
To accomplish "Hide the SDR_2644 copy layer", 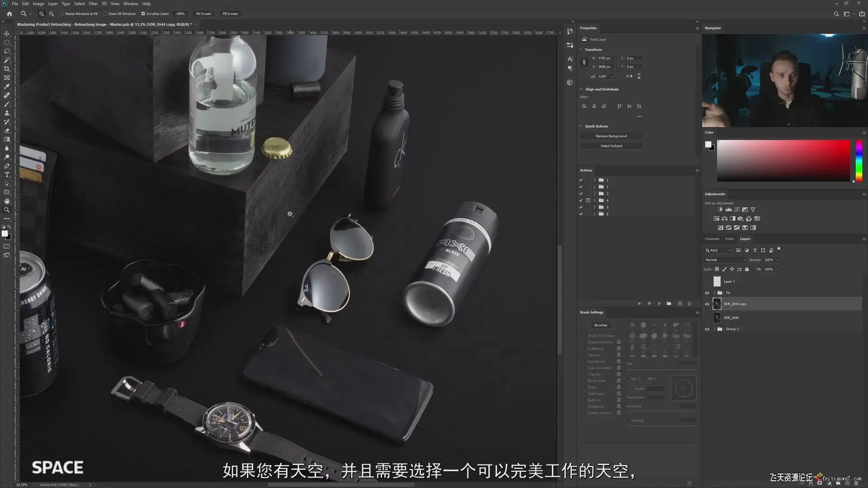I will 707,304.
